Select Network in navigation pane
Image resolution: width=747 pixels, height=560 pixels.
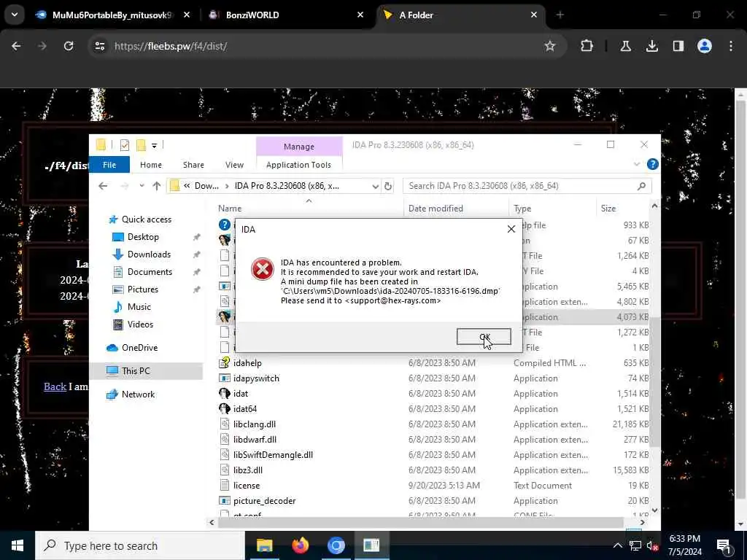138,394
